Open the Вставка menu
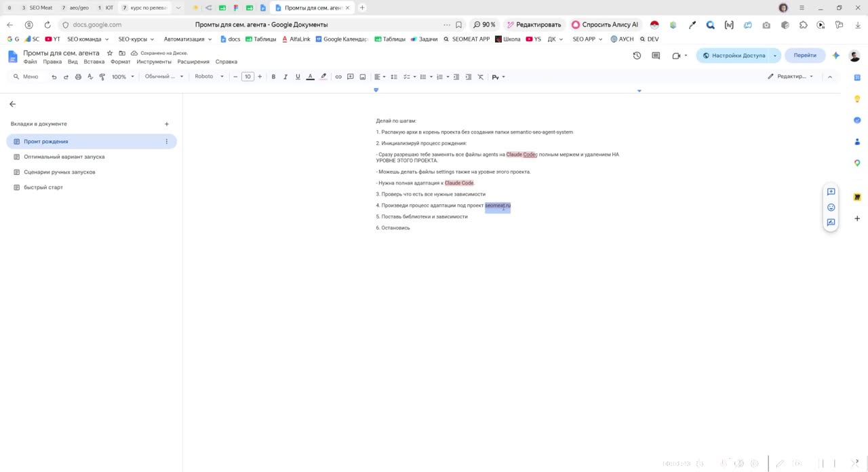The image size is (868, 472). point(94,62)
